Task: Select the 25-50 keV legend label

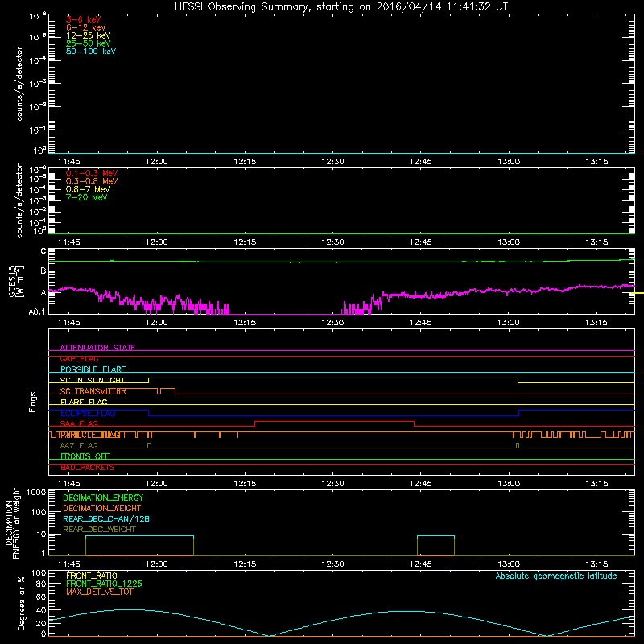Action: point(89,43)
